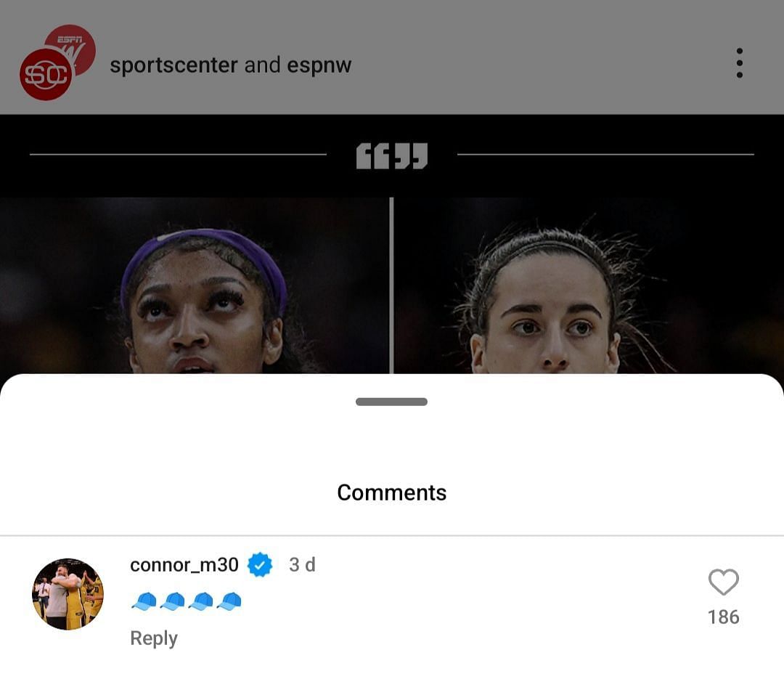View connor_m30's round profile picture
Image resolution: width=784 pixels, height=674 pixels.
coord(68,594)
